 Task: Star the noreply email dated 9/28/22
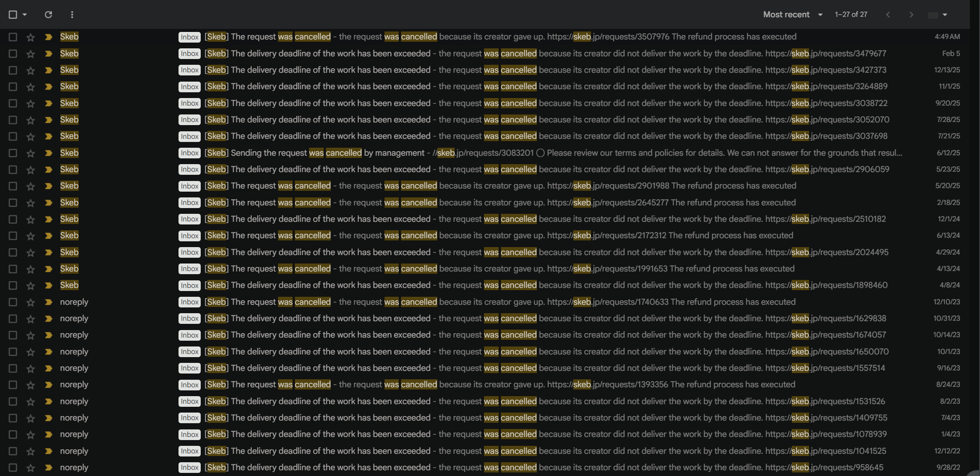click(x=31, y=468)
